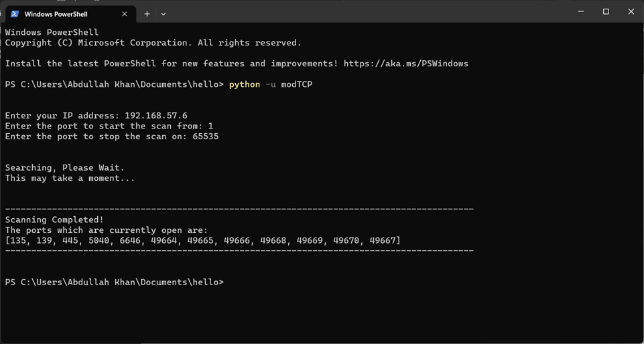Image resolution: width=644 pixels, height=344 pixels.
Task: Click the IP address 192.168.57.6
Action: (x=156, y=116)
